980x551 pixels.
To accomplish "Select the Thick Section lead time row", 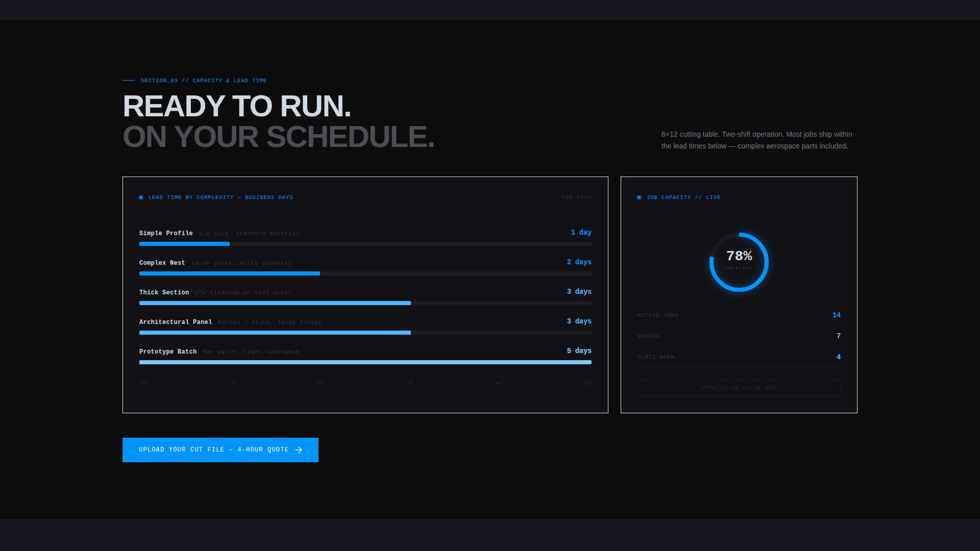I will [365, 296].
